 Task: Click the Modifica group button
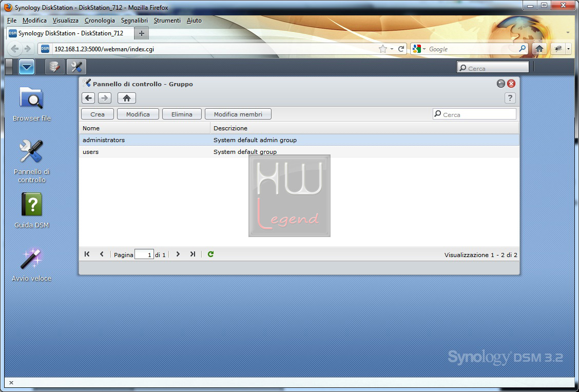pyautogui.click(x=138, y=114)
